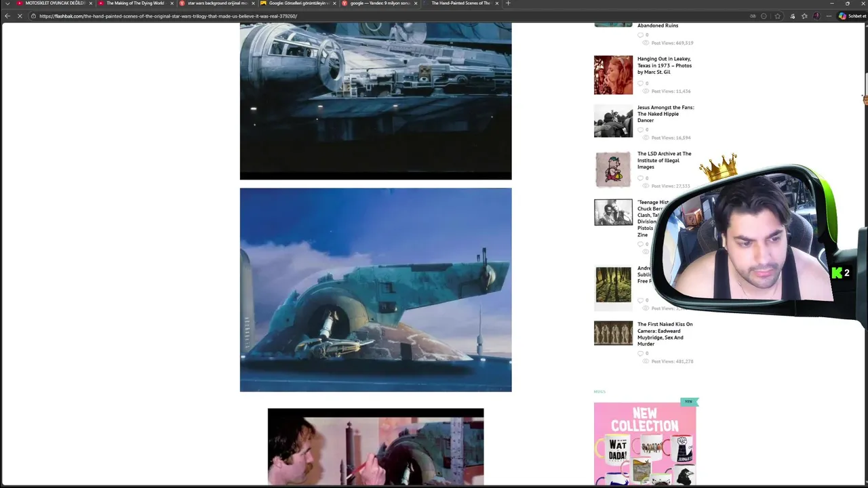
Task: Add this page to favorites
Action: [777, 16]
